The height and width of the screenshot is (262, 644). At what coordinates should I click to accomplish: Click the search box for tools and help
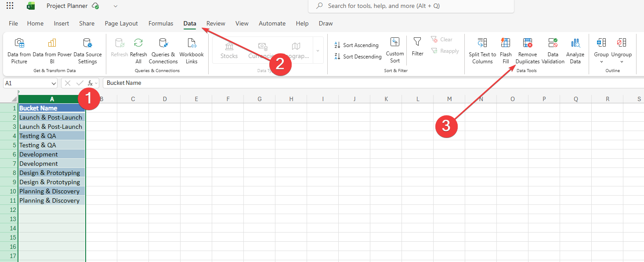[411, 6]
